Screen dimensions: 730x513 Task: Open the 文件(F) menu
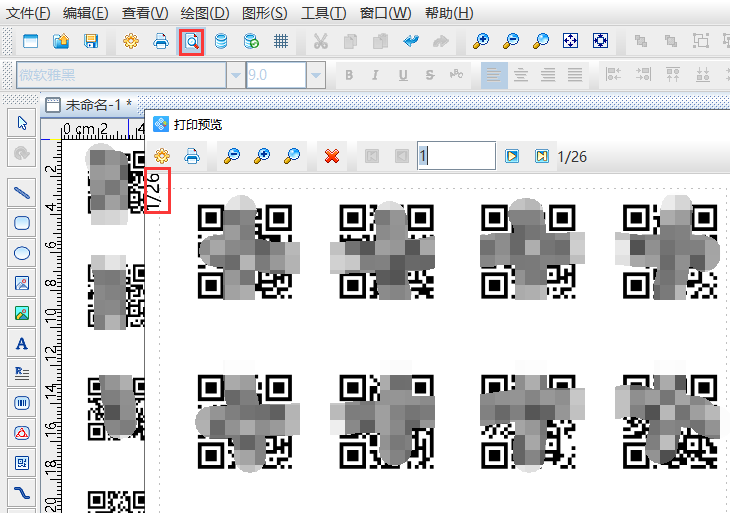click(28, 13)
